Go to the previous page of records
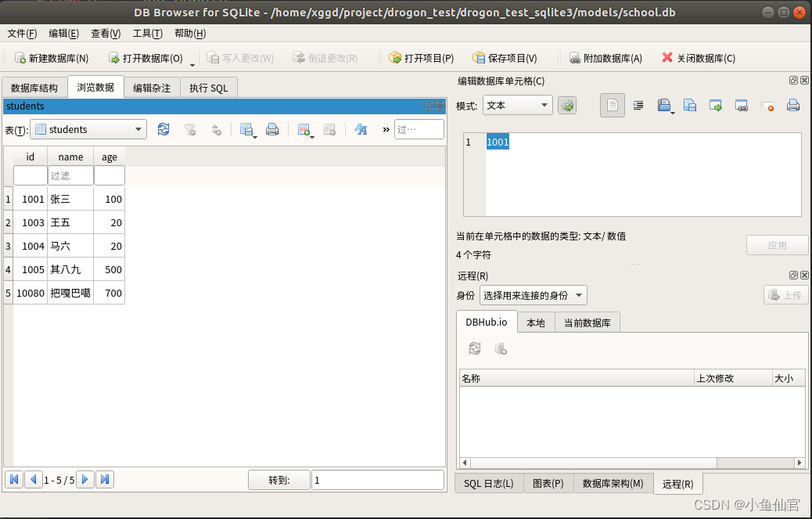Viewport: 812px width, 519px height. [x=33, y=480]
